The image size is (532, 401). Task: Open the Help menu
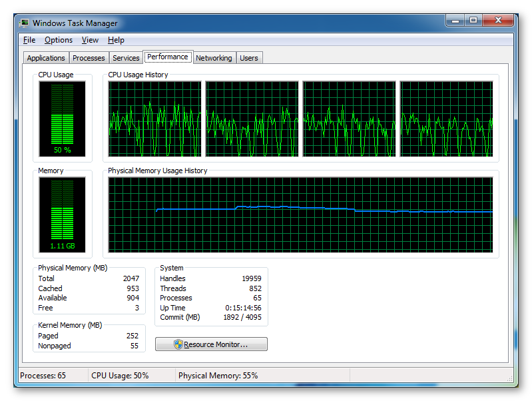[116, 40]
